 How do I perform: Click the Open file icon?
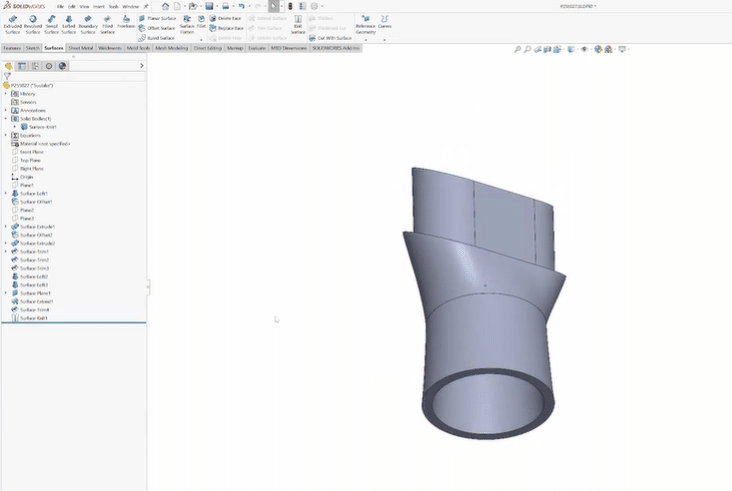pyautogui.click(x=193, y=6)
